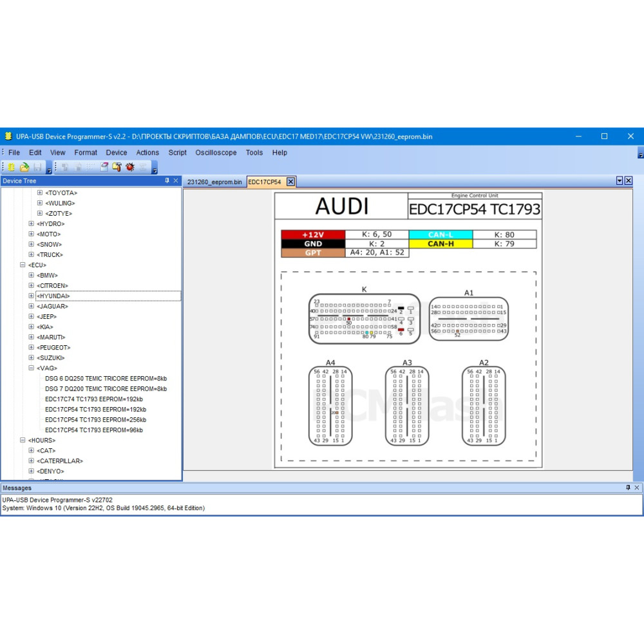
Task: Expand the BMW tree node
Action: click(x=31, y=275)
